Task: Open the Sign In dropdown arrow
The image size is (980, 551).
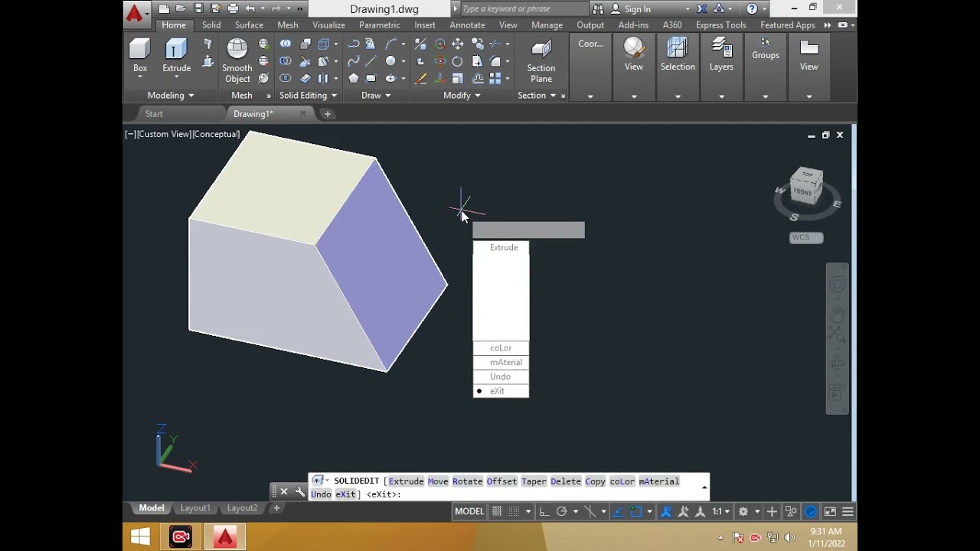Action: (x=688, y=9)
